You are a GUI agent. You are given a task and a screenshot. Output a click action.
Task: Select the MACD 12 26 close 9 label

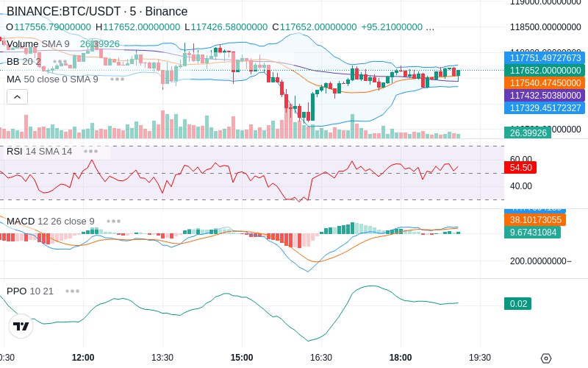51,222
